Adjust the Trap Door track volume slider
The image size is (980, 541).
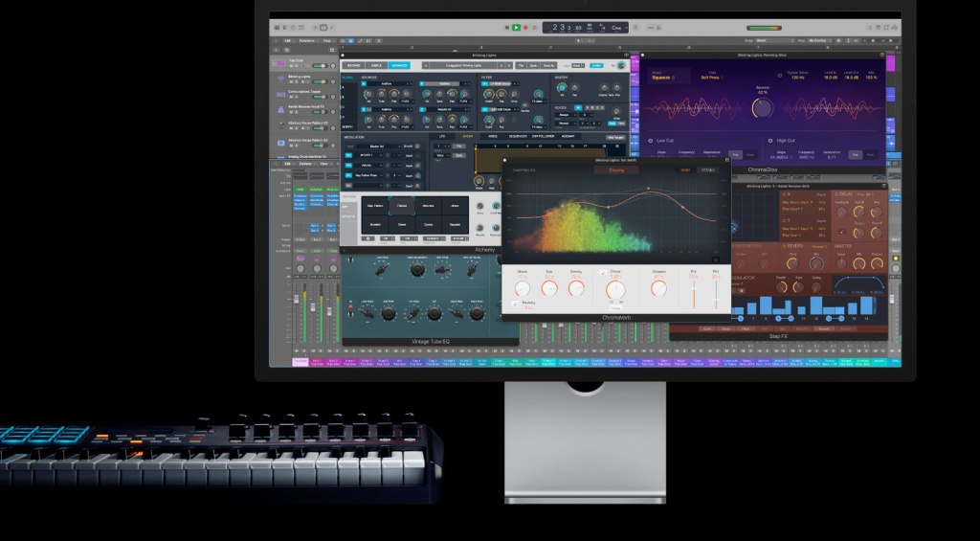[320, 66]
